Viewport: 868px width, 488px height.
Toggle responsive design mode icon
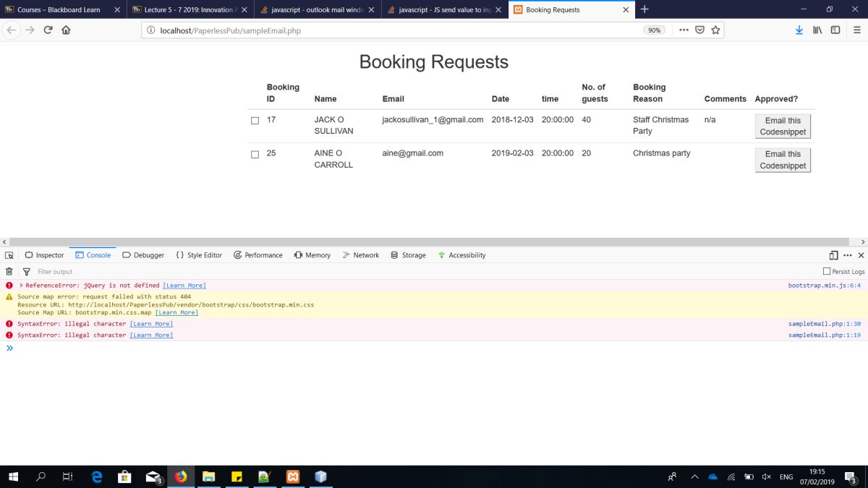click(833, 255)
